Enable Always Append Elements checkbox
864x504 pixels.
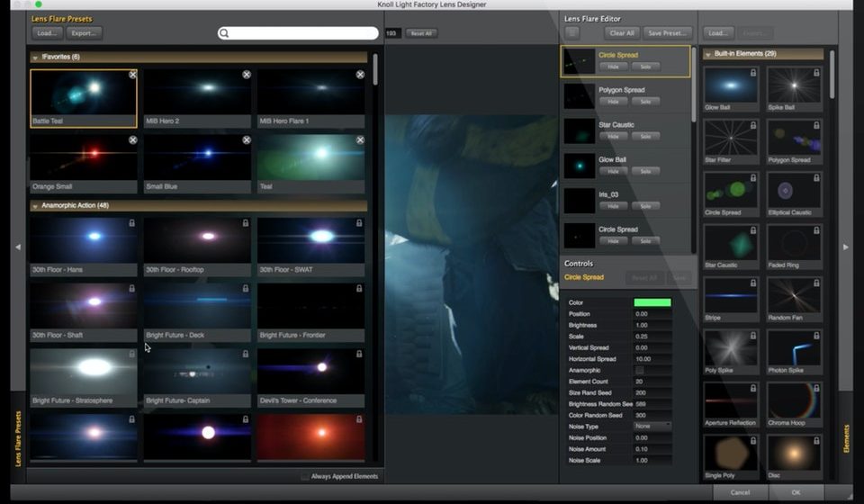[305, 476]
